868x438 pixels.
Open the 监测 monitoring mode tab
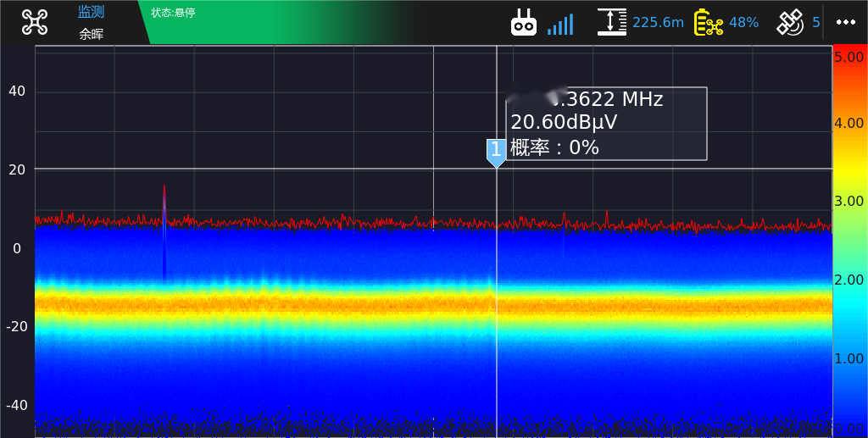[x=91, y=12]
